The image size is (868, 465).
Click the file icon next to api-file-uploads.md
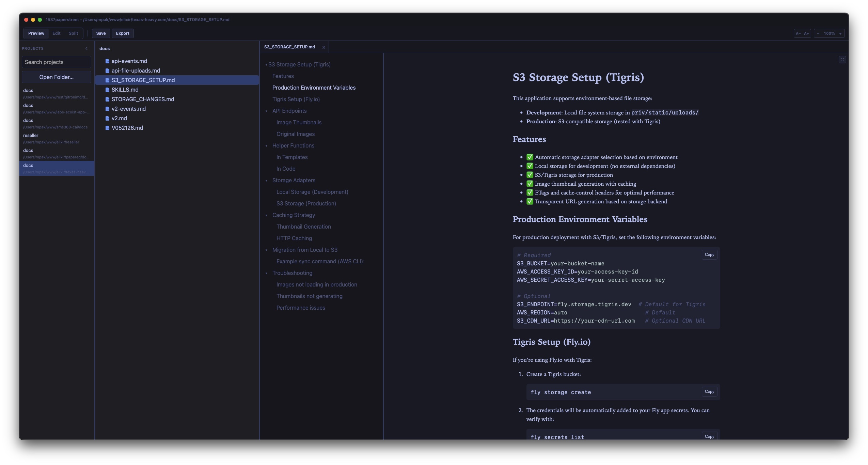coord(107,71)
